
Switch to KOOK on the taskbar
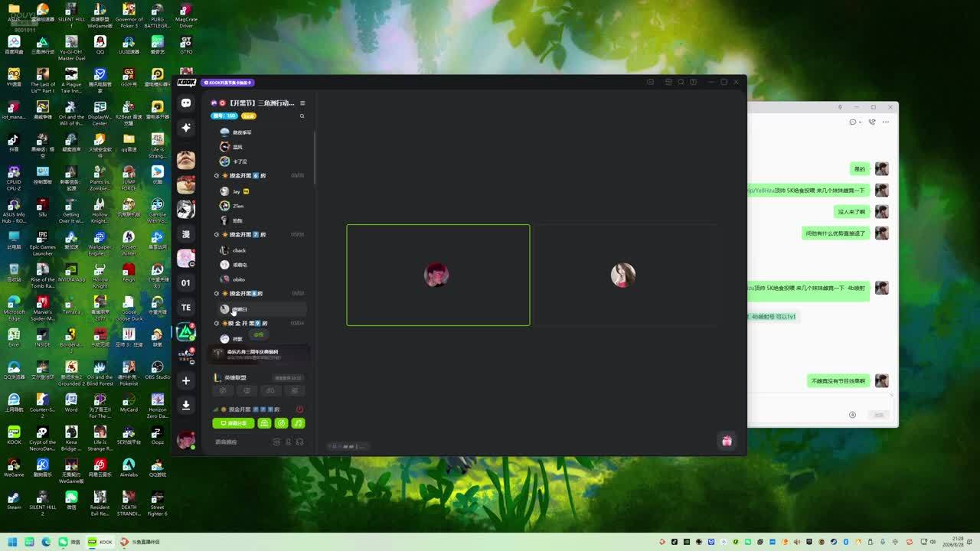99,542
